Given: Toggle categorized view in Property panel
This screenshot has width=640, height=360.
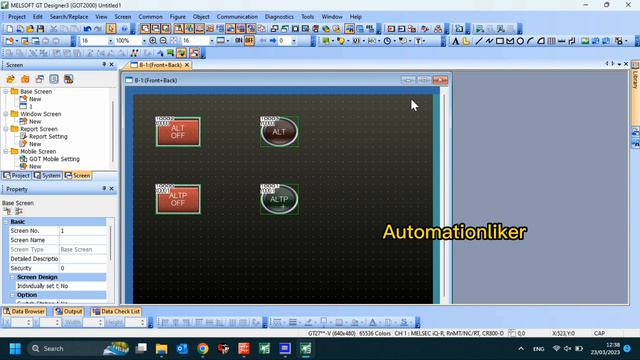Looking at the screenshot, I should point(7,211).
